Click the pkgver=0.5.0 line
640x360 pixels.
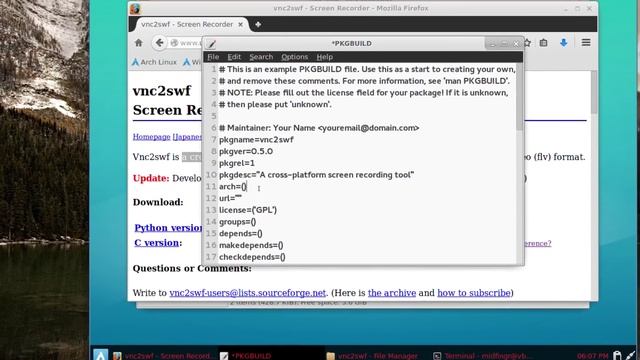coord(246,151)
